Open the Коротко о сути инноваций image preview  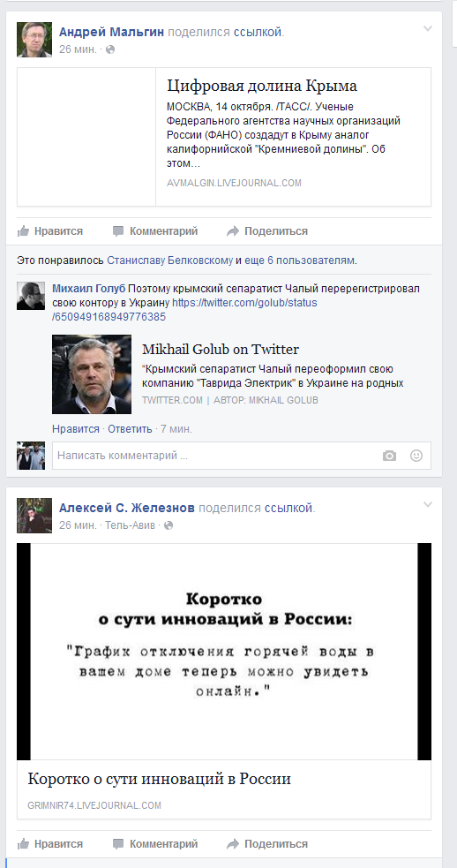pos(224,652)
